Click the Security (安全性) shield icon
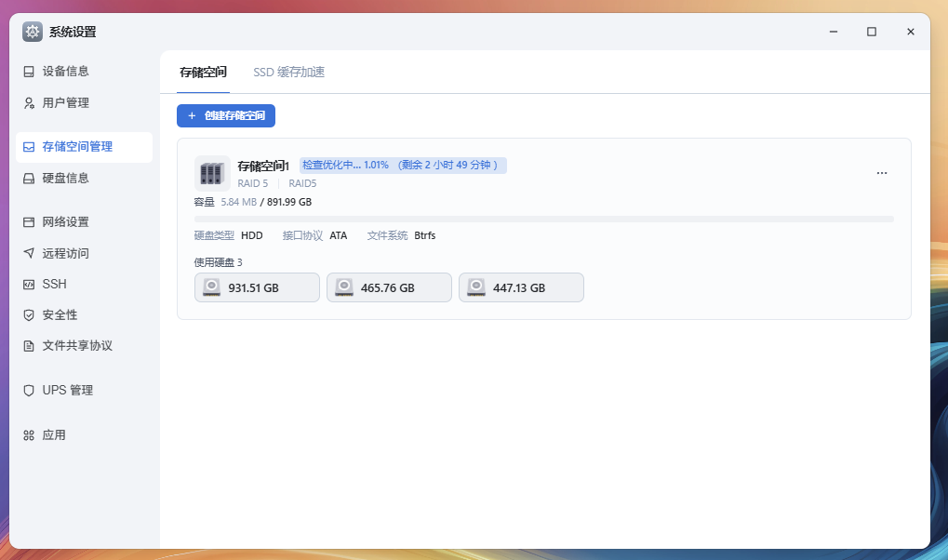The height and width of the screenshot is (560, 948). click(29, 315)
